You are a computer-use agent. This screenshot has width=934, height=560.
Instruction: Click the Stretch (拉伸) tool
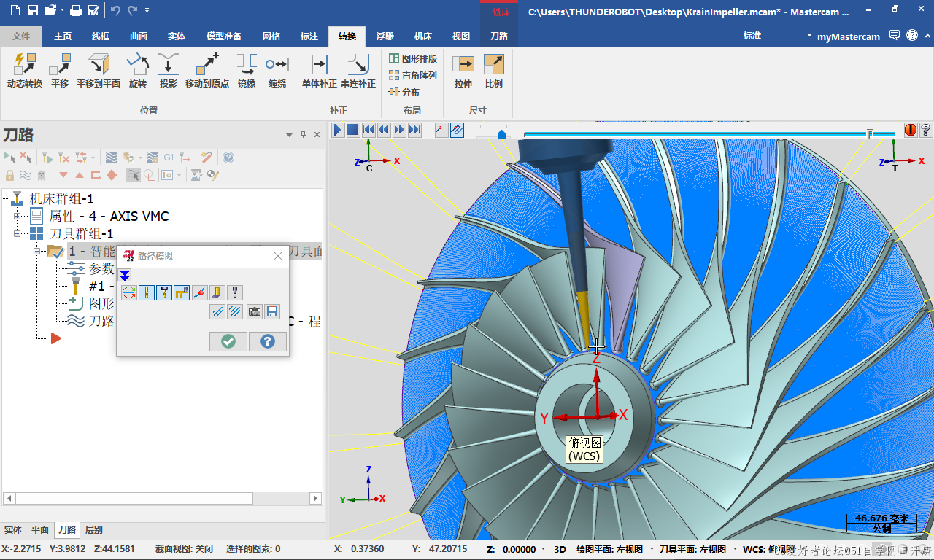click(x=463, y=71)
